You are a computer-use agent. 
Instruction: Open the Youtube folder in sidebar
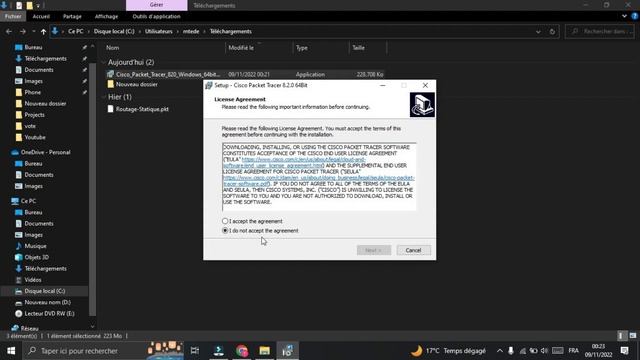(x=35, y=137)
